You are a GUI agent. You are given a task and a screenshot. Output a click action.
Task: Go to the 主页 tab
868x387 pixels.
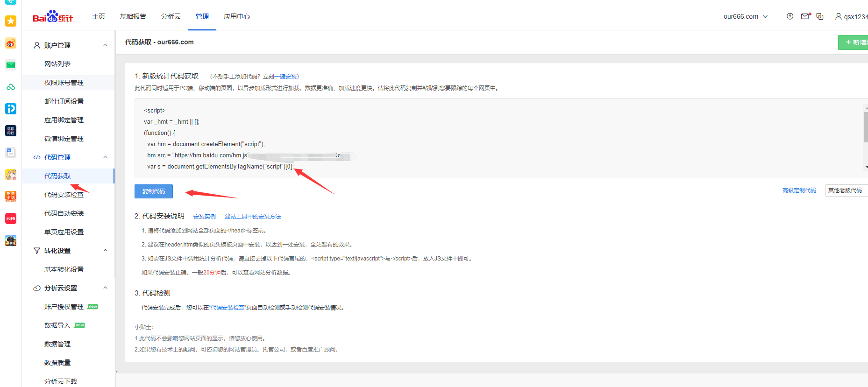(99, 16)
